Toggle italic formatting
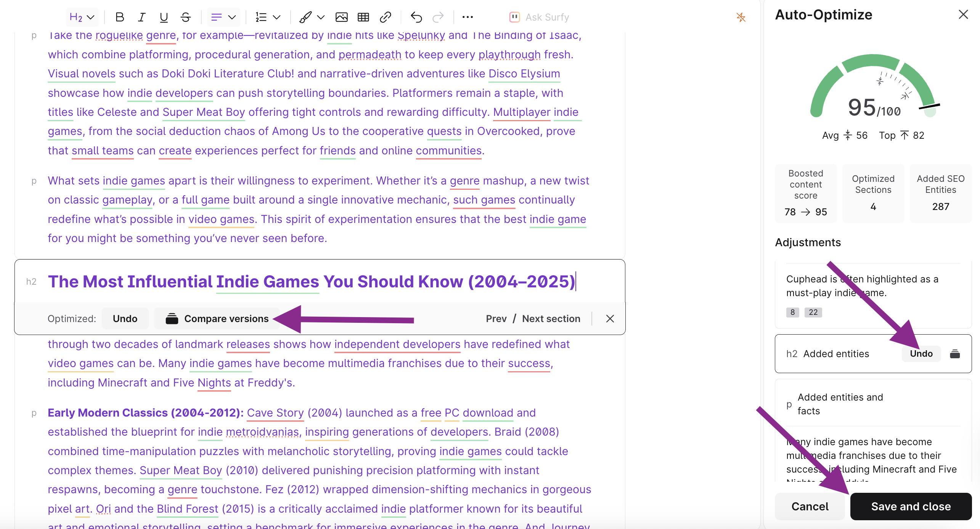Screen dimensions: 980x529 142,17
